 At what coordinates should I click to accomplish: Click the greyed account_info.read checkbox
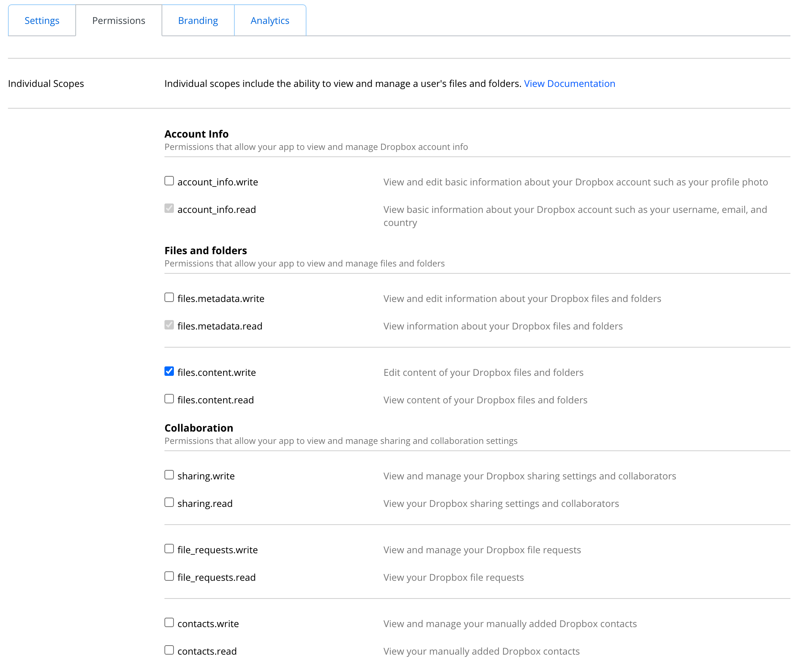point(169,208)
